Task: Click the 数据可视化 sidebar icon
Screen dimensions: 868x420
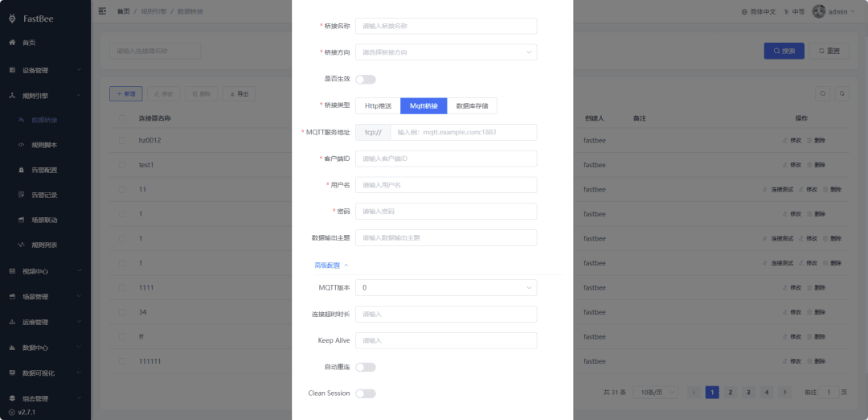Action: 12,373
